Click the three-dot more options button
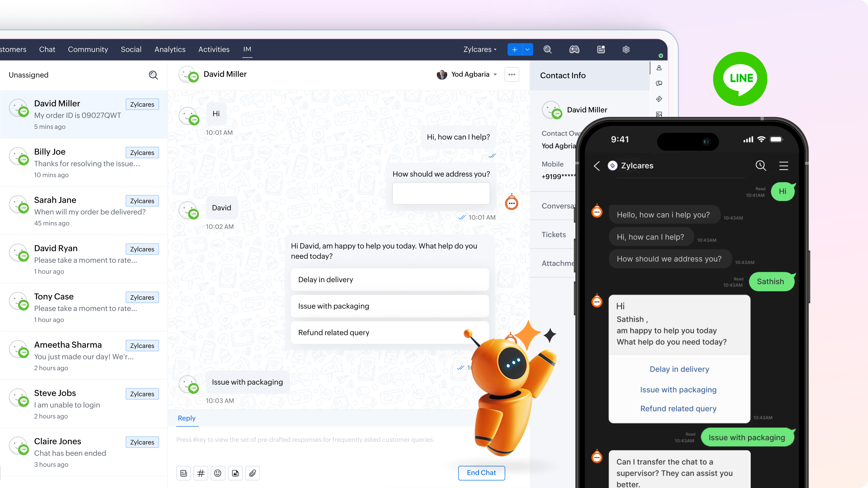This screenshot has width=868, height=488. tap(511, 74)
